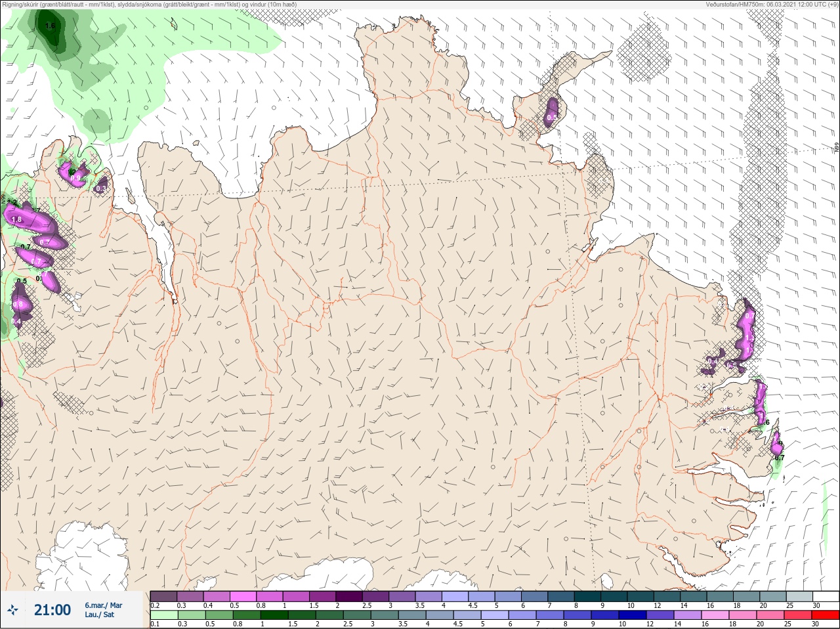Click the black 1.2 value on the west coast

pyautogui.click(x=12, y=202)
